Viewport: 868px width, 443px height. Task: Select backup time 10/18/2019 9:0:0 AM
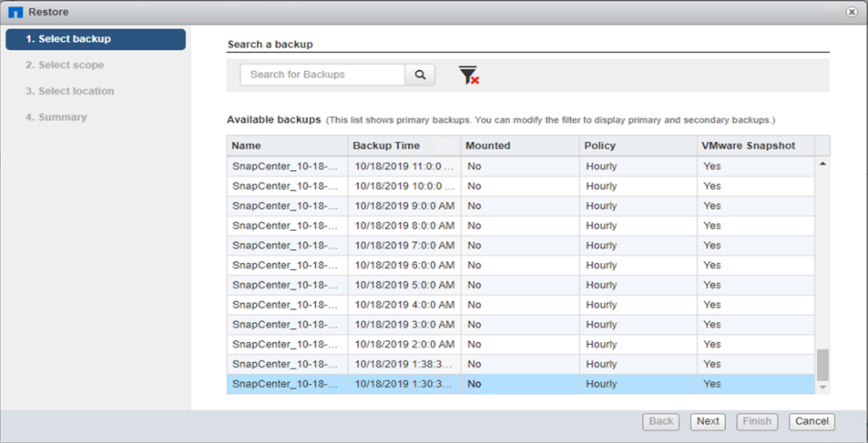click(x=405, y=206)
